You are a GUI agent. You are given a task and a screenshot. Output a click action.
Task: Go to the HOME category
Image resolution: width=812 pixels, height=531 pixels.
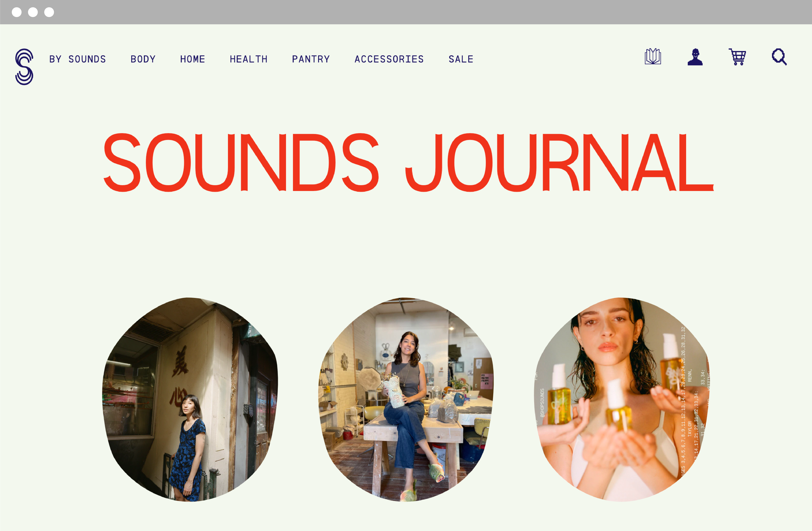pyautogui.click(x=192, y=59)
